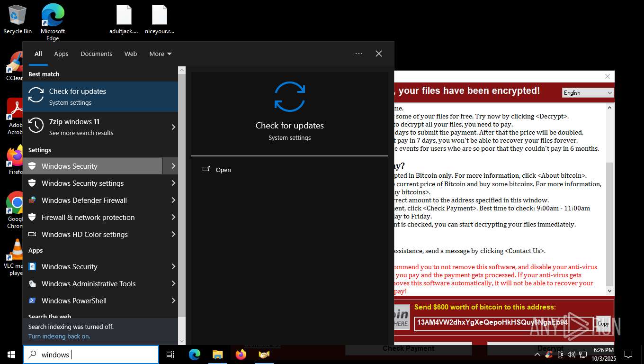The image size is (644, 364).
Task: Expand Windows Administrative Tools arrow
Action: tap(173, 283)
